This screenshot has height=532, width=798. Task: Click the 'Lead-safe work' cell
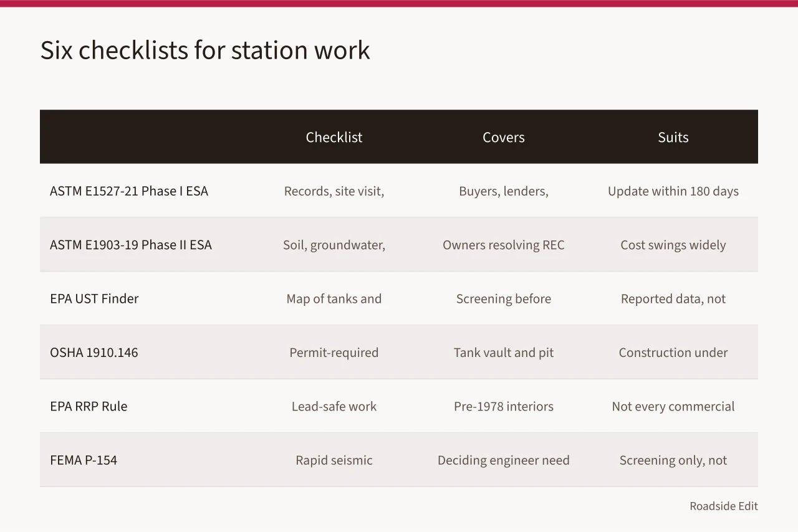(334, 406)
